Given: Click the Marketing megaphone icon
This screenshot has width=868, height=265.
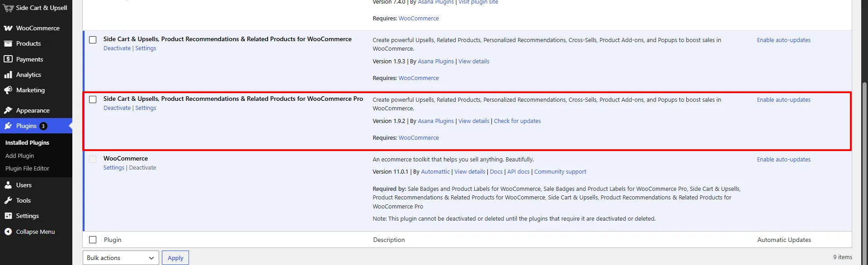Looking at the screenshot, I should pos(8,90).
